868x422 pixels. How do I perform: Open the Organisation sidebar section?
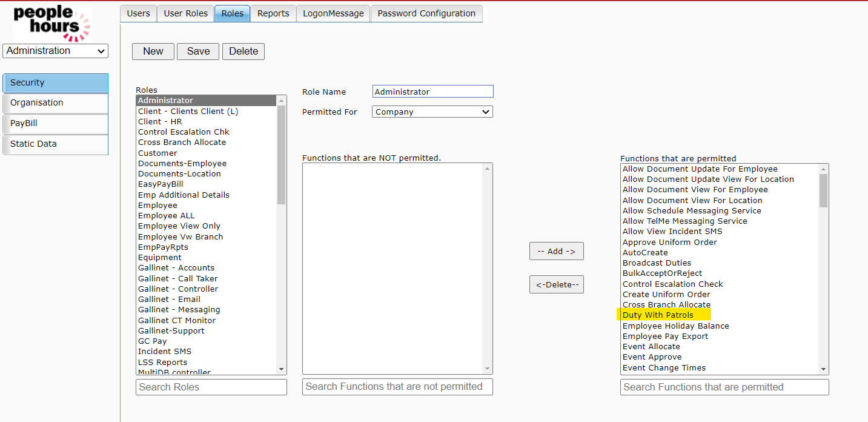click(56, 103)
